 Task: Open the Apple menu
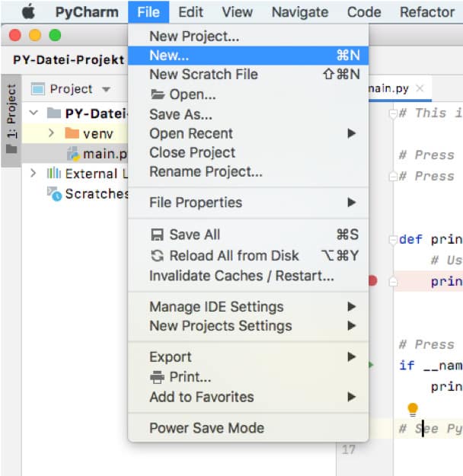tap(28, 12)
